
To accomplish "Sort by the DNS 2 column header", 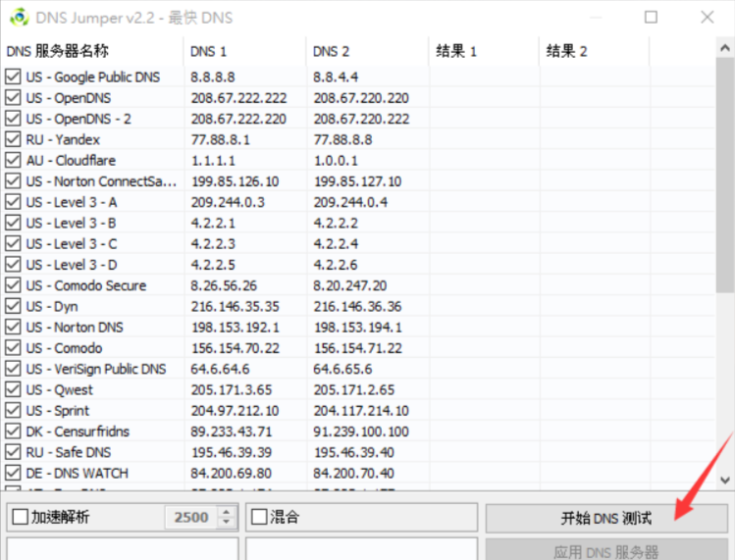I will pos(367,51).
